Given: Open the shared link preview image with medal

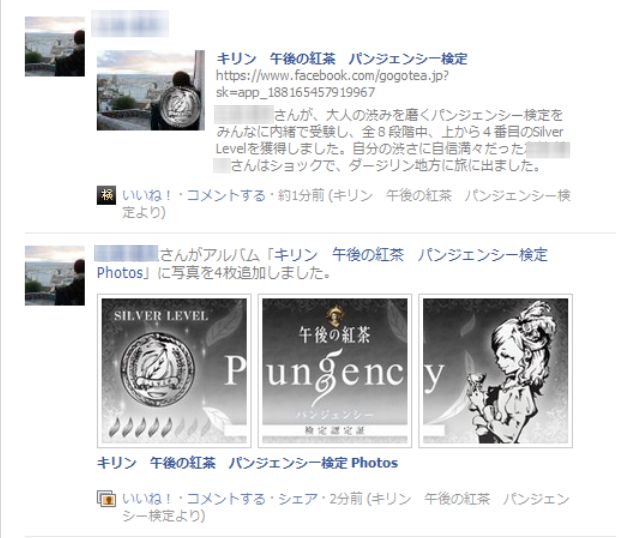Looking at the screenshot, I should pos(151,90).
